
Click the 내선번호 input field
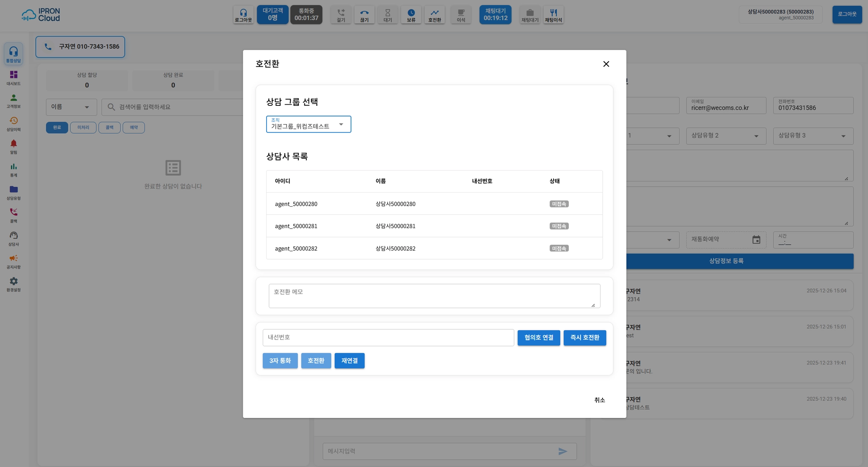tap(388, 338)
